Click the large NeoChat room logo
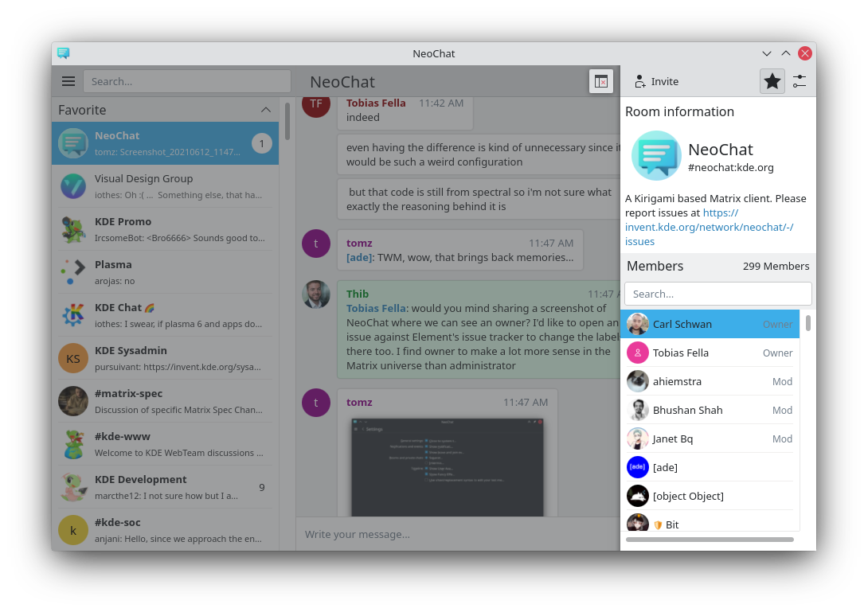 [x=656, y=155]
